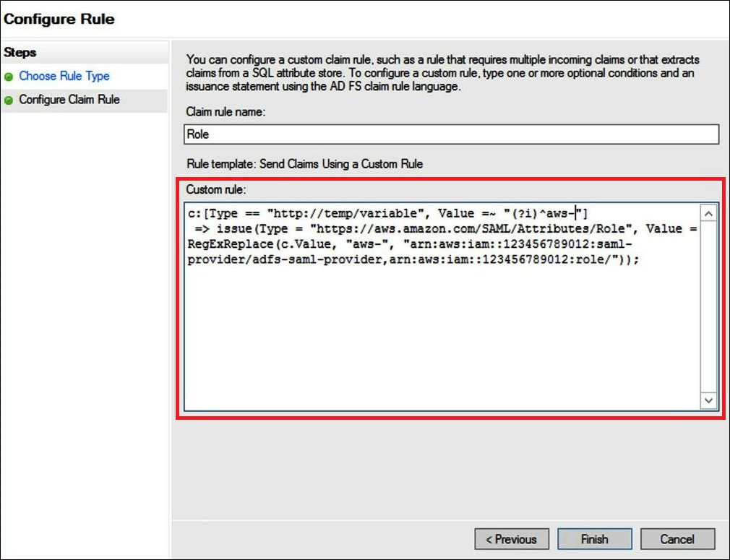Select the Configure Claim Rule step
The image size is (730, 560).
(x=69, y=100)
